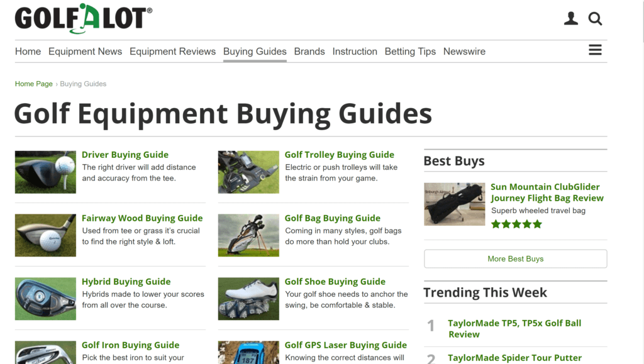This screenshot has height=364, width=644.
Task: Click the golf shoe thumbnail
Action: (x=248, y=299)
